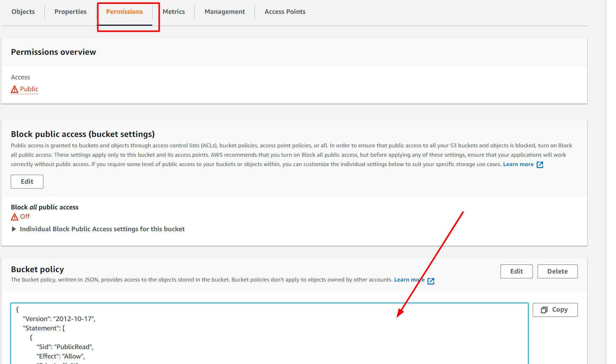Click the Edit button for Bucket policy
The image size is (616, 364).
point(516,271)
